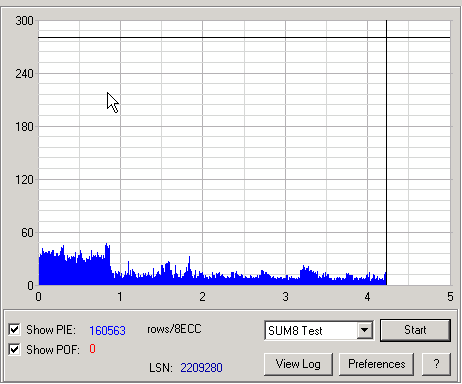Toggle the Show POF checkbox

pyautogui.click(x=14, y=349)
